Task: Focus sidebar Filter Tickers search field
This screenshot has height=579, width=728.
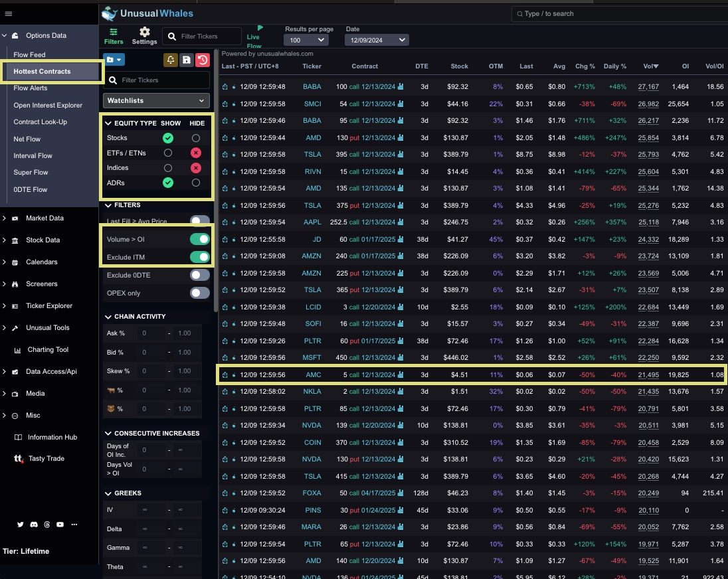Action: click(156, 80)
